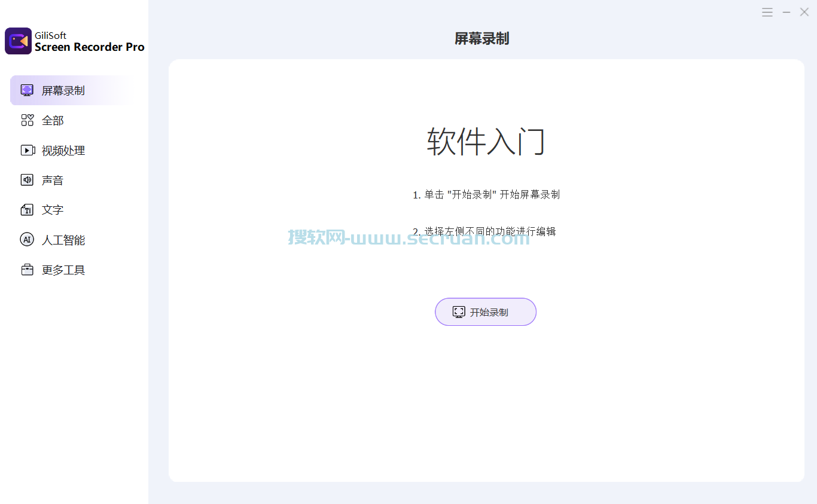Close the Screen Recorder Pro window

pos(804,12)
